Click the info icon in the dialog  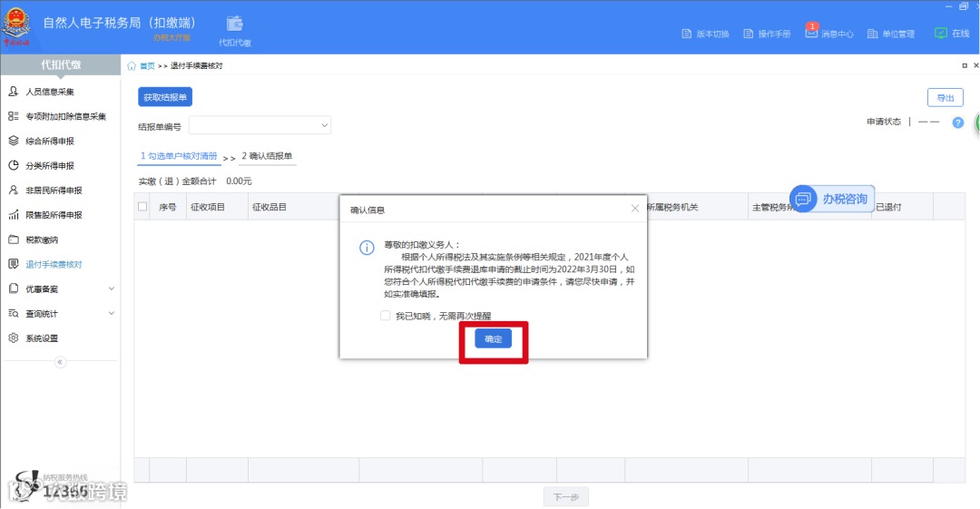tap(367, 248)
